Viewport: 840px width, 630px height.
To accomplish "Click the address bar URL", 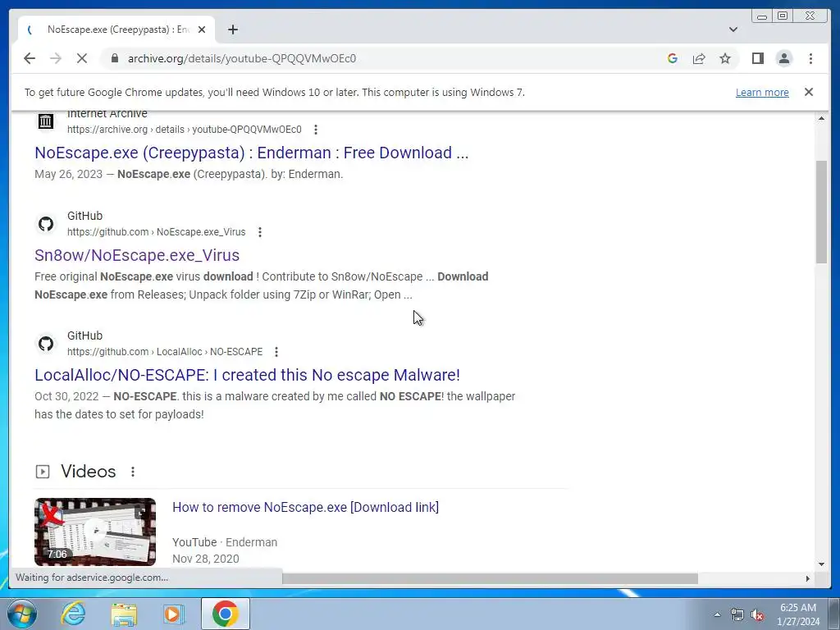I will (242, 58).
